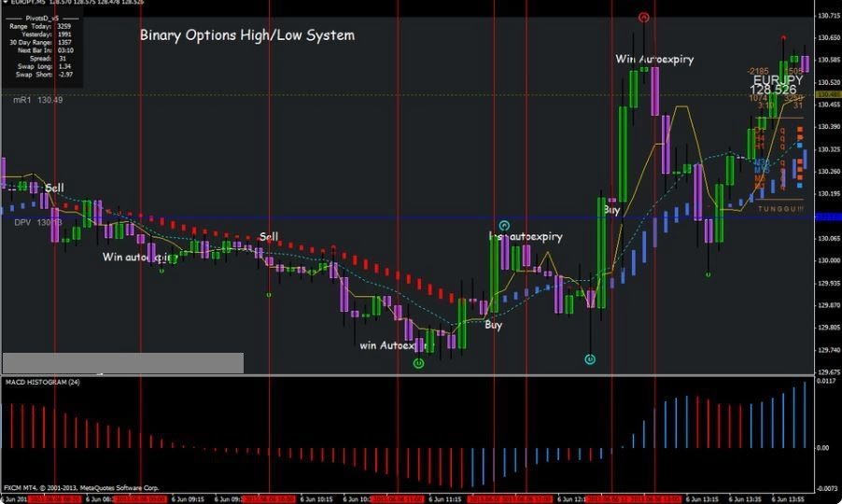This screenshot has height=504, width=842.
Task: Click the Win autoexpiry label below the first Sell
Action: click(x=140, y=257)
